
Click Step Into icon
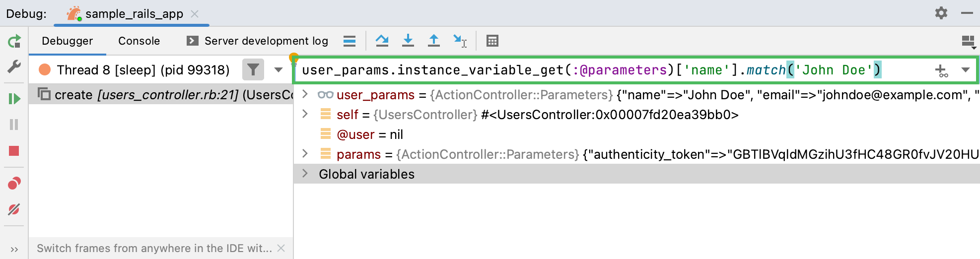pos(408,41)
